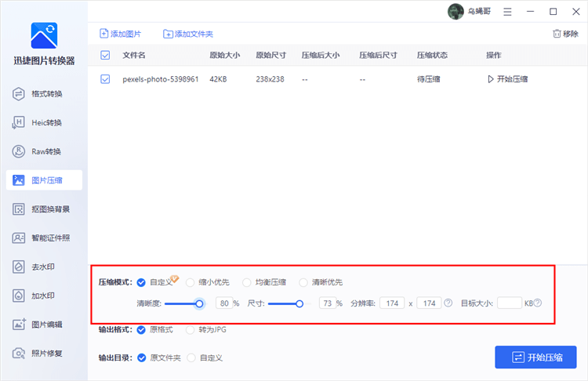
Task: Select the 原格式 output format
Action: 141,330
